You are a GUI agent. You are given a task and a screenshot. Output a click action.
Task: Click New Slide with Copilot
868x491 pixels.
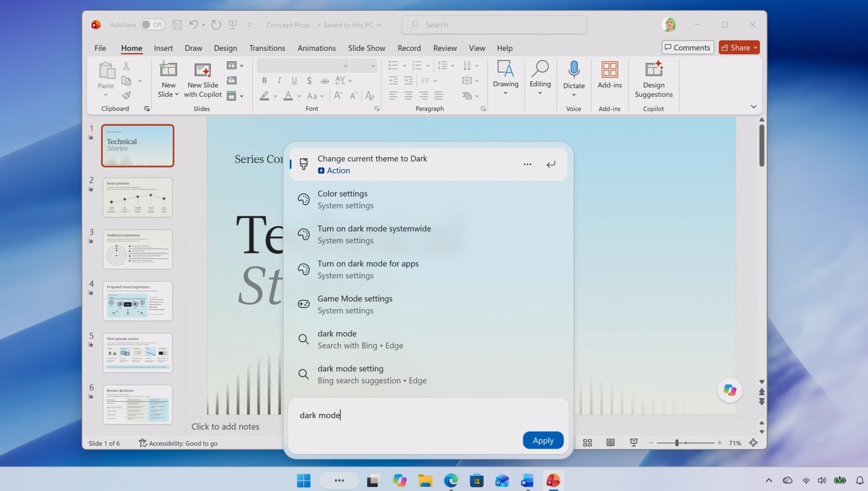click(203, 80)
